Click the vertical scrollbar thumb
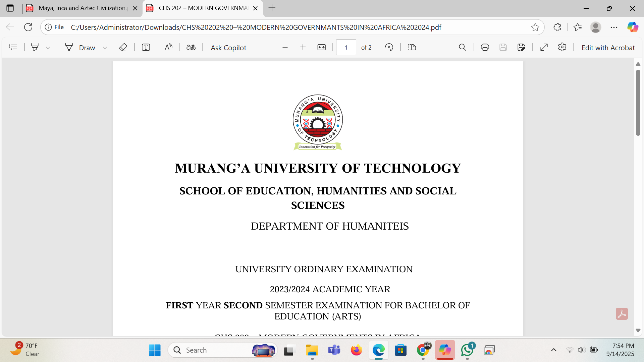644x362 pixels. [638, 102]
